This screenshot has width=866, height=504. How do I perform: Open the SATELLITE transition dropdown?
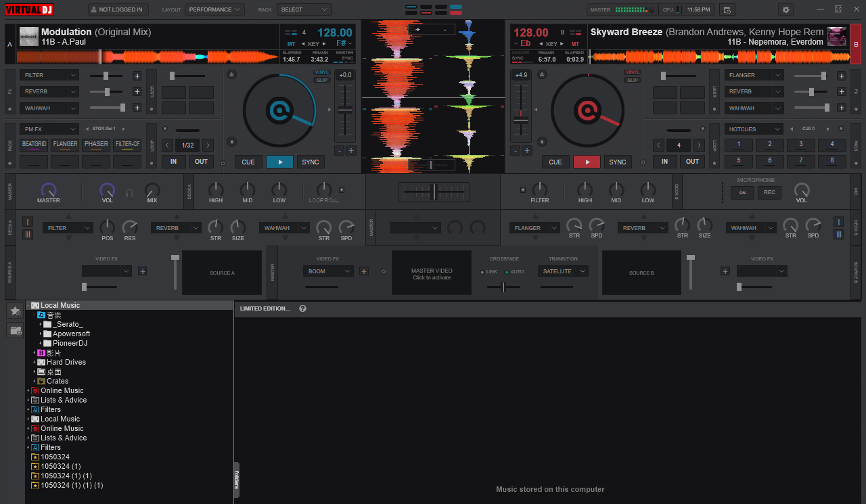click(563, 271)
